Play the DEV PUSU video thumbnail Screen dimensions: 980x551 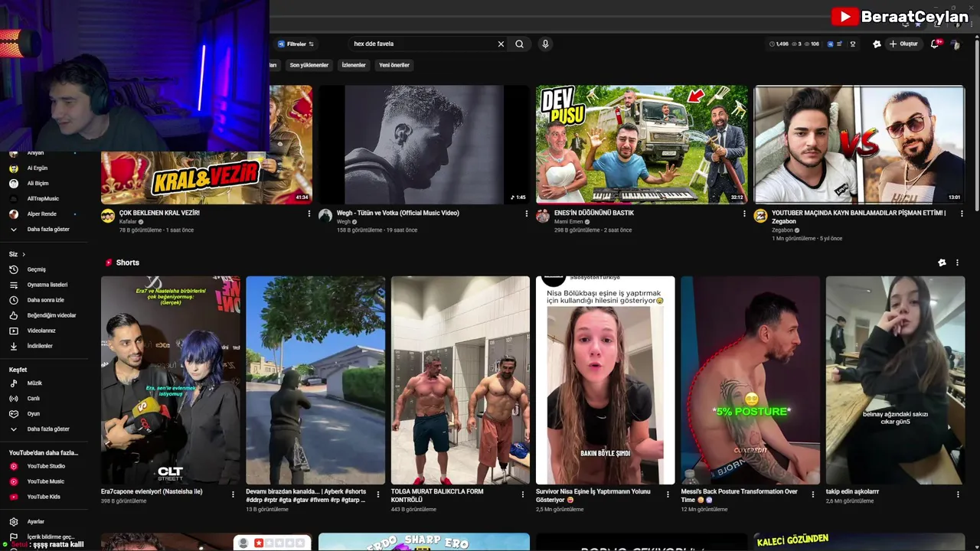click(x=642, y=145)
